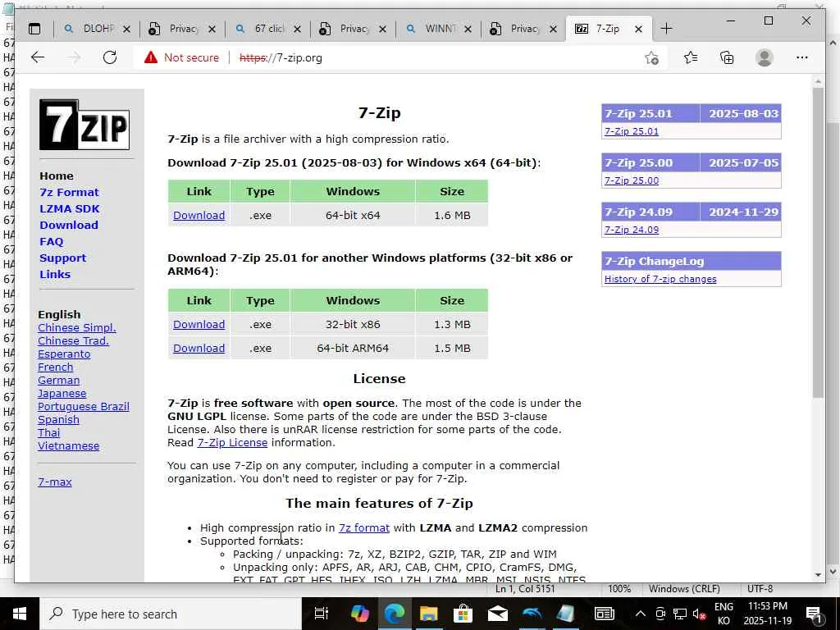Open History of 7-zip changes link
Screen dimensions: 840x630
(x=660, y=279)
